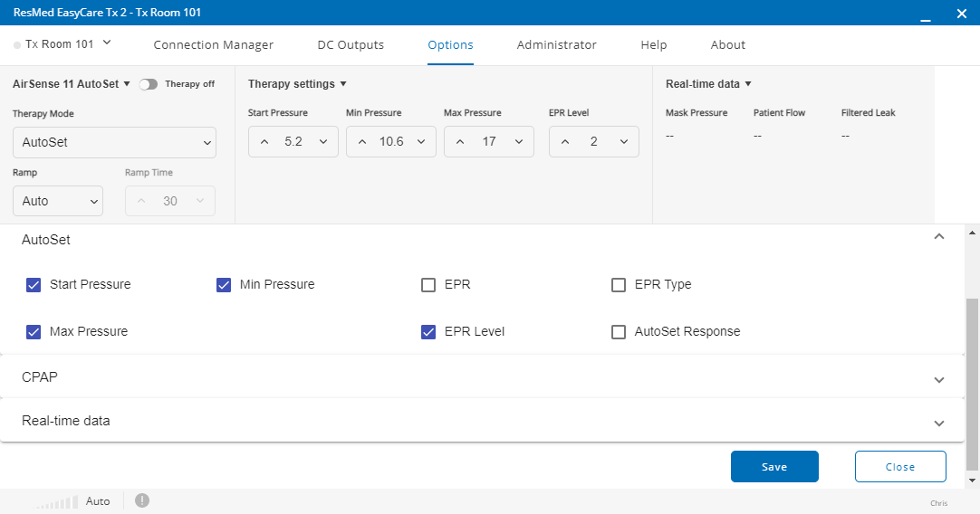Click the scrollbar up arrow
Image resolution: width=980 pixels, height=514 pixels.
coord(972,233)
